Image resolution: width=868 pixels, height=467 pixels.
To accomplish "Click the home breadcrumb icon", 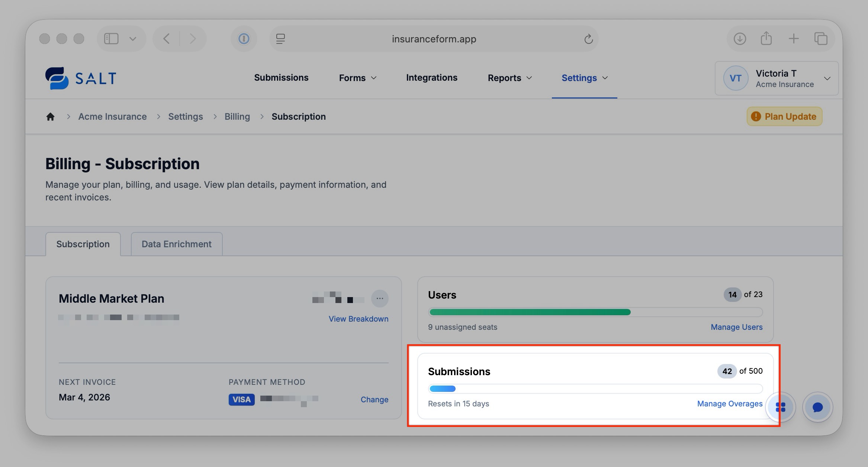I will click(50, 117).
